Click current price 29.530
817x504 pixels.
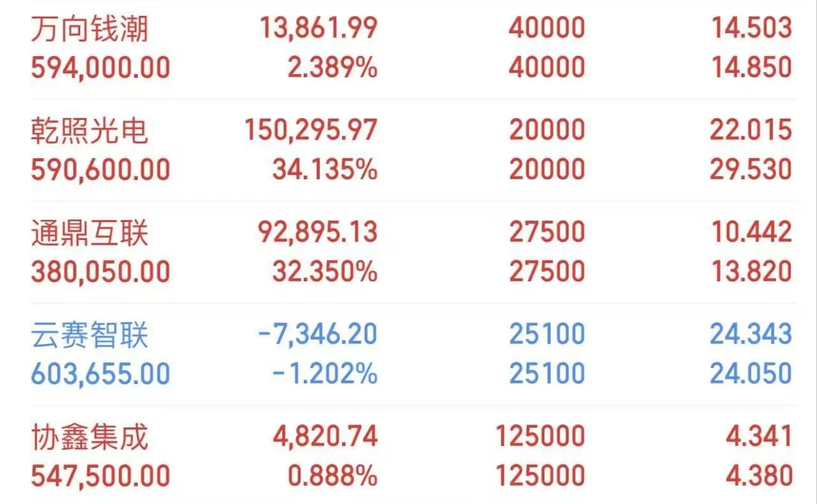pos(752,170)
